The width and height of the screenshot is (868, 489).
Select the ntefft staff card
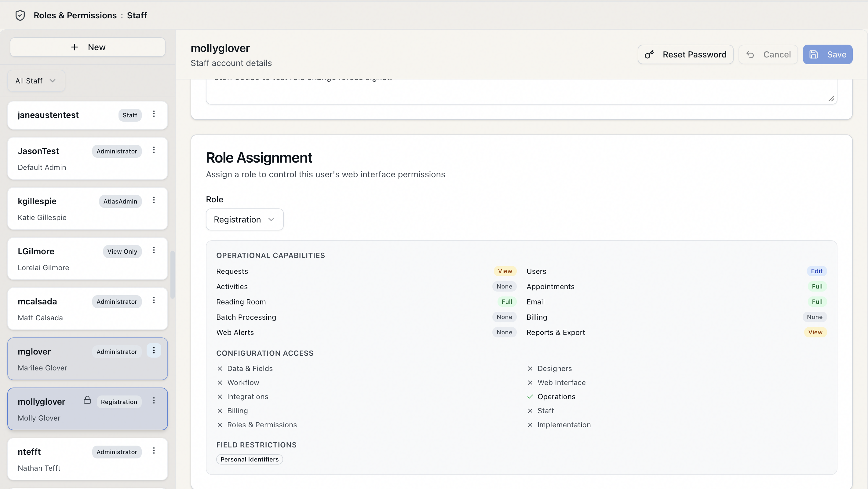(x=88, y=459)
